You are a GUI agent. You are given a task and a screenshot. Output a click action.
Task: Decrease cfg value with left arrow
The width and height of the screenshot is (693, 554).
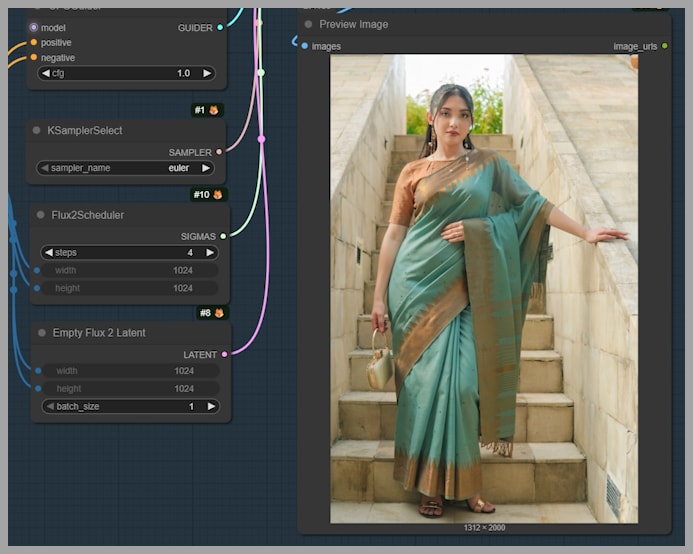pos(46,73)
